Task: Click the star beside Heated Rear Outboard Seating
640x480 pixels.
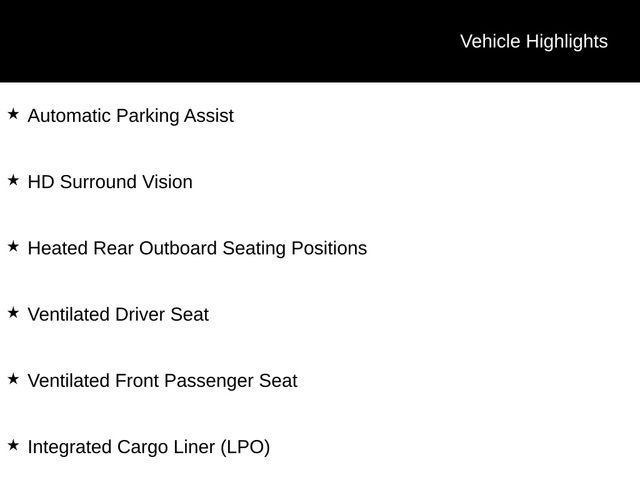Action: [13, 247]
